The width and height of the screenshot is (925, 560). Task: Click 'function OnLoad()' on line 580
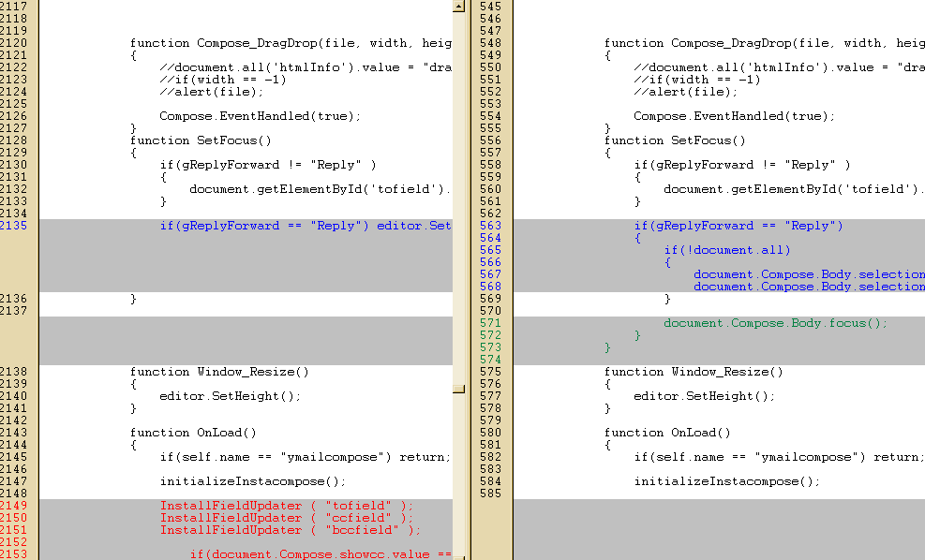[668, 433]
